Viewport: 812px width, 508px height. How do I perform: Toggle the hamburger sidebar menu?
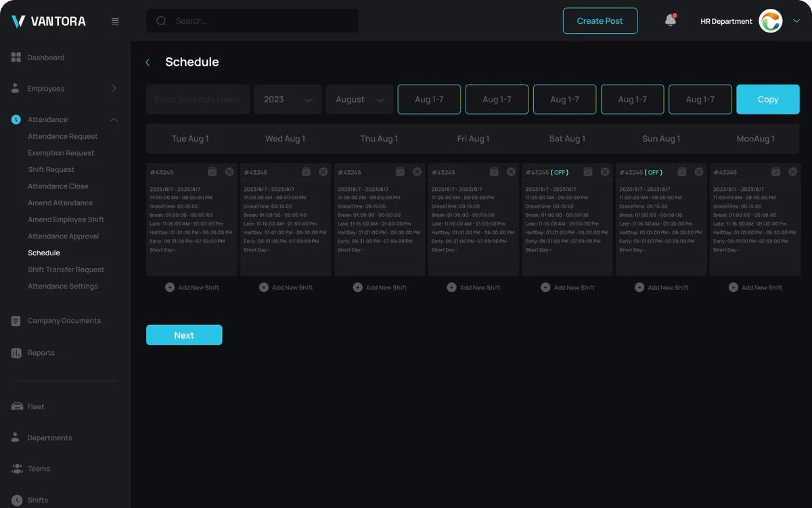115,21
